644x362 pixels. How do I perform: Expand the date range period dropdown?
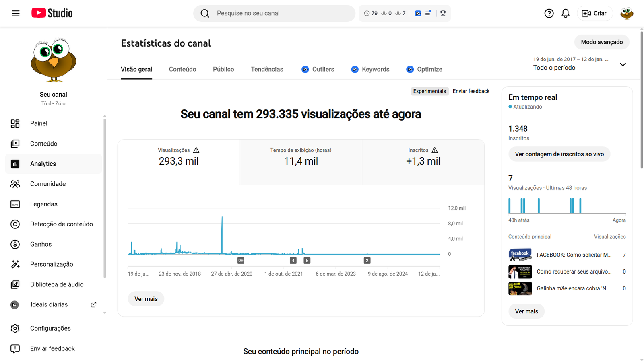click(622, 64)
